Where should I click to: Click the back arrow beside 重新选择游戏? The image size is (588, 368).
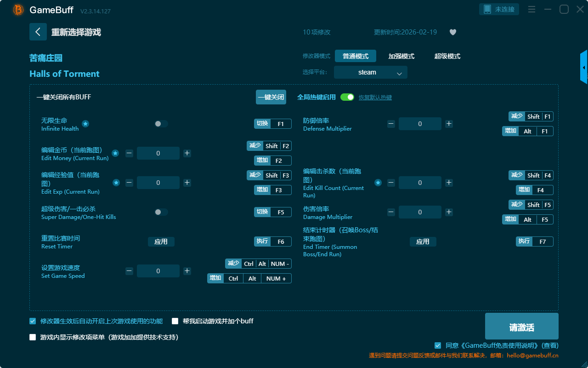(38, 32)
